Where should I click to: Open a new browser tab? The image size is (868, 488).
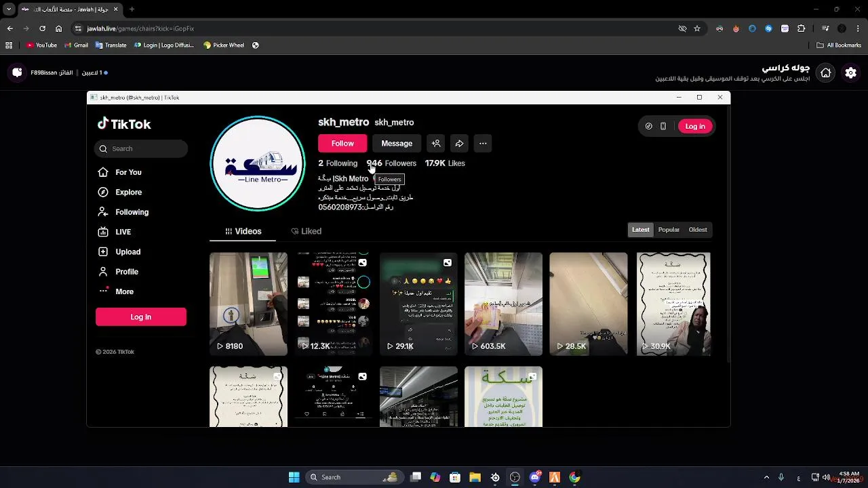tap(132, 9)
